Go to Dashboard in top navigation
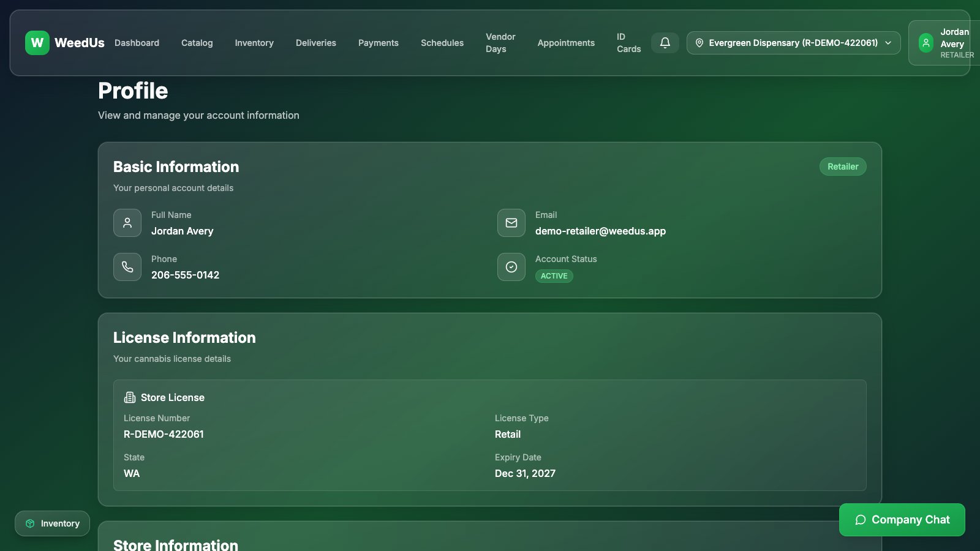Viewport: 980px width, 551px height. pyautogui.click(x=137, y=43)
